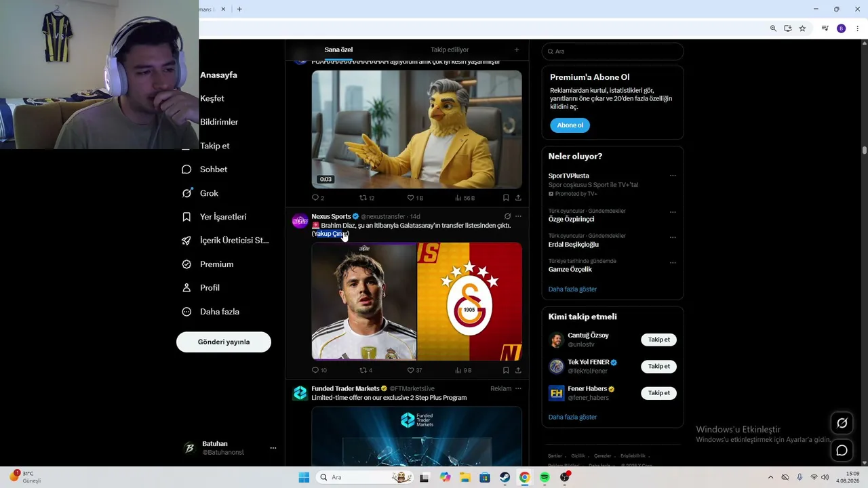Viewport: 868px width, 488px height.
Task: Click the install app icon in address bar
Action: pos(788,28)
